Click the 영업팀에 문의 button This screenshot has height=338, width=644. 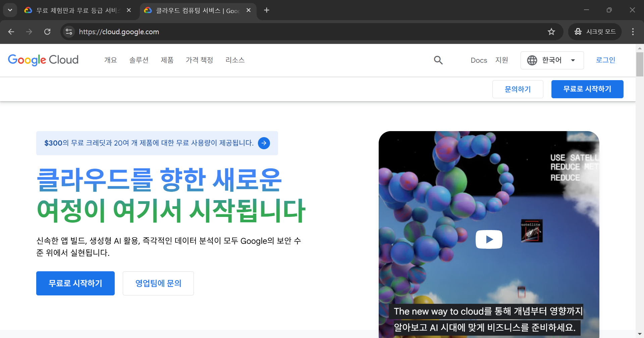[x=158, y=283]
